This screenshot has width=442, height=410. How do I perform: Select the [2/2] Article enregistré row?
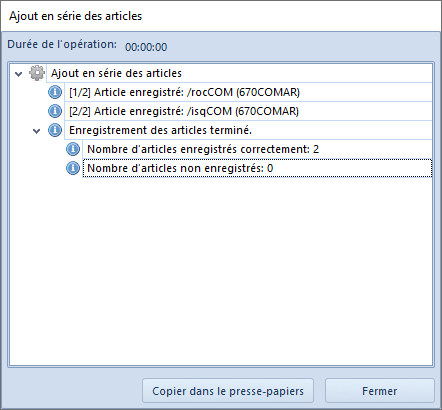(248, 111)
